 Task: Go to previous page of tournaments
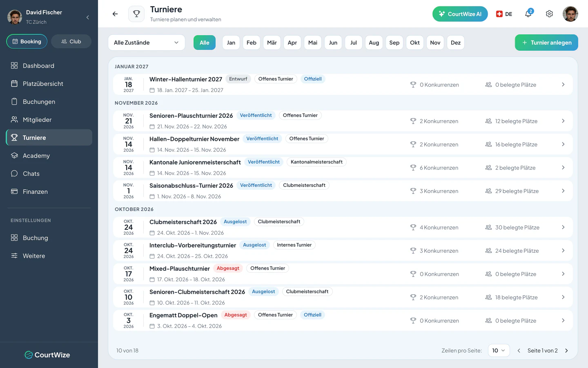tap(519, 350)
